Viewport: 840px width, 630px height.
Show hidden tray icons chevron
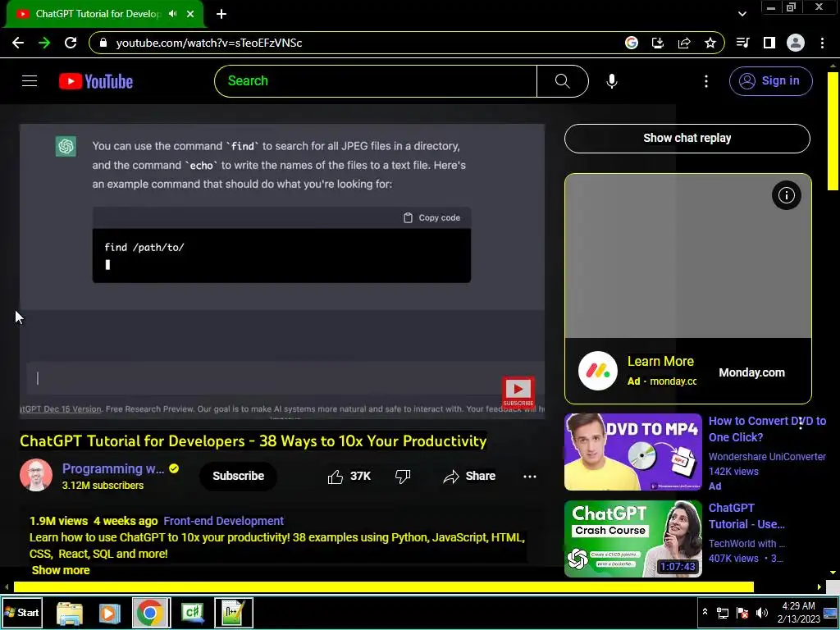coord(705,612)
